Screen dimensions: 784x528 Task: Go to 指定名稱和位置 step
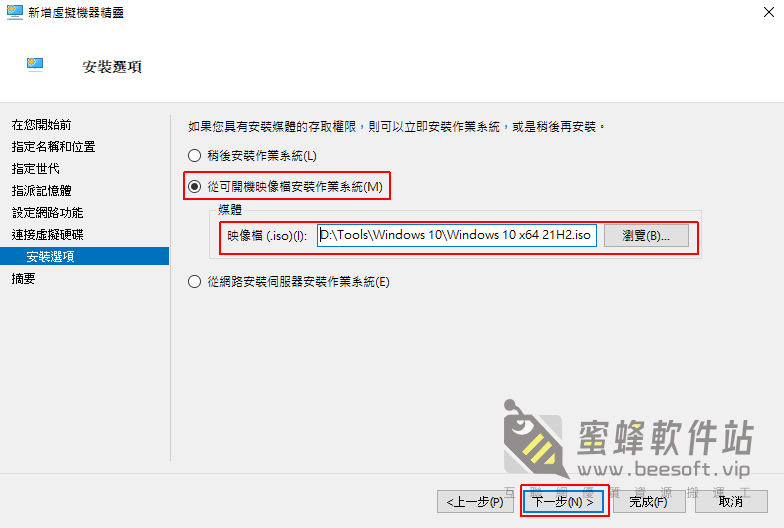pyautogui.click(x=53, y=146)
